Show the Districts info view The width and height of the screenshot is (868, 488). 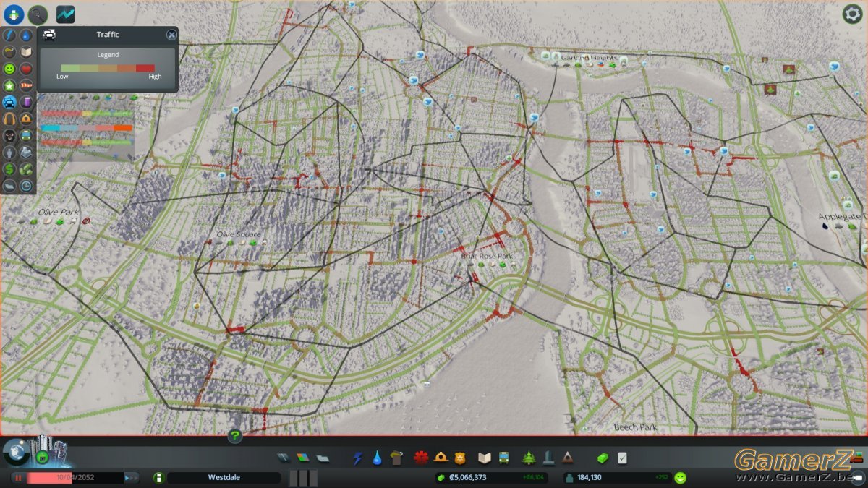coord(9,185)
